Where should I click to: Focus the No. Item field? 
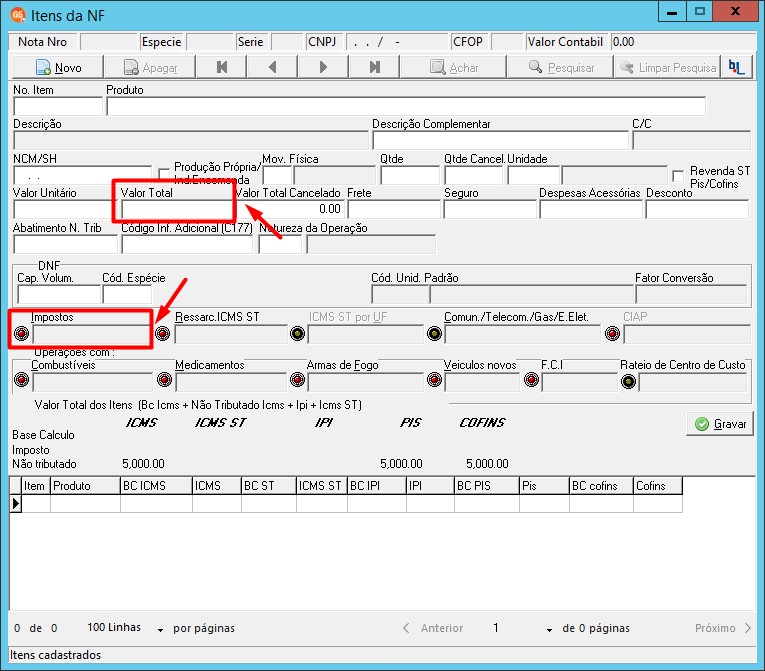[59, 106]
